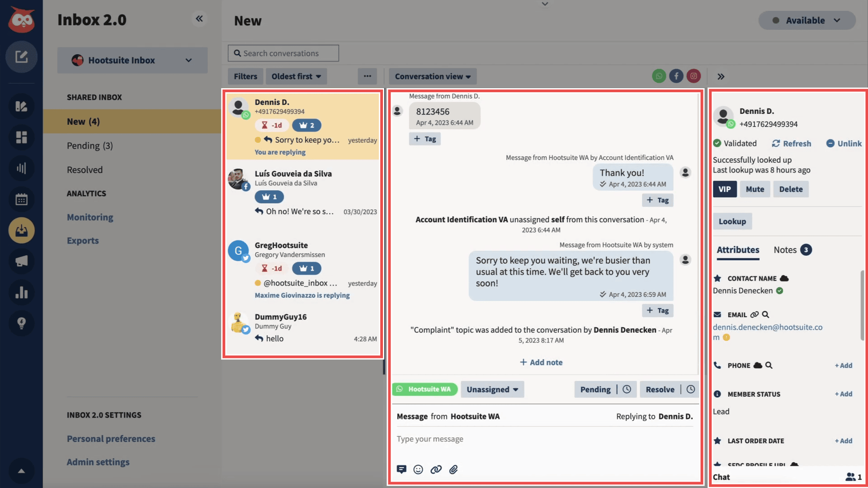Viewport: 868px width, 488px height.
Task: Open the Unassigned assignee dropdown
Action: 492,389
